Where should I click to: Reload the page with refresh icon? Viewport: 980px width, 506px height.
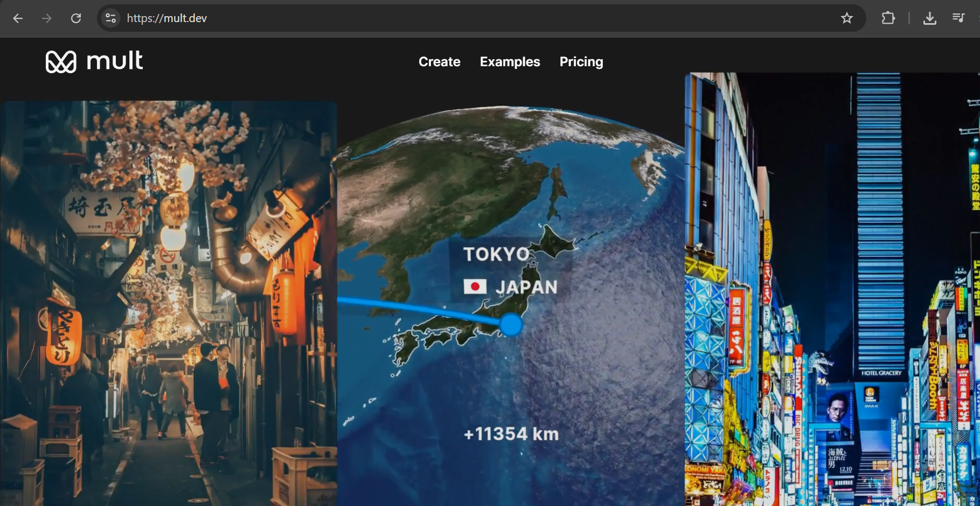(x=76, y=18)
